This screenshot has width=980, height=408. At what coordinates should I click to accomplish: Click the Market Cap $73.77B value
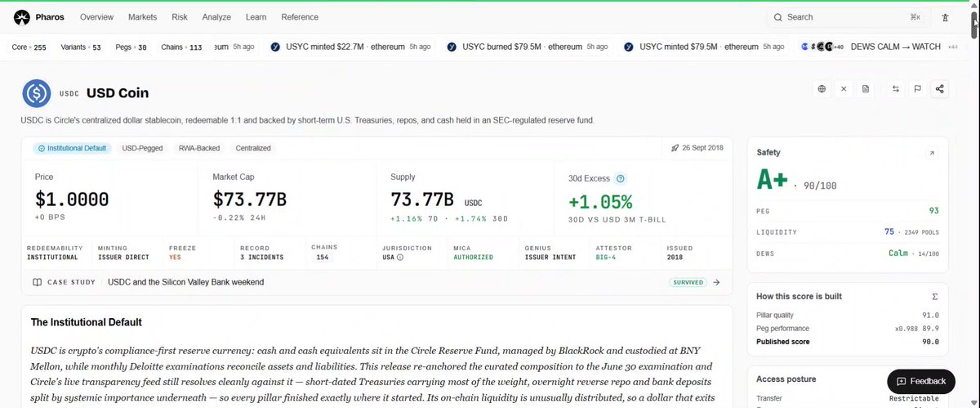(250, 200)
